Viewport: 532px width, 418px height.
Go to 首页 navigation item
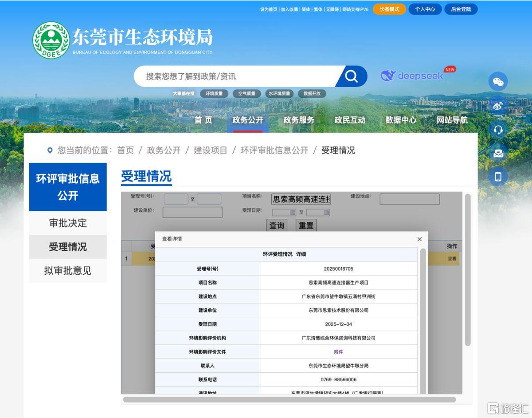[203, 120]
